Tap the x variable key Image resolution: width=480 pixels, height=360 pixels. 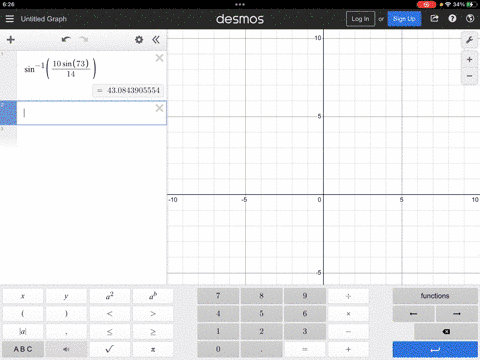coord(23,296)
